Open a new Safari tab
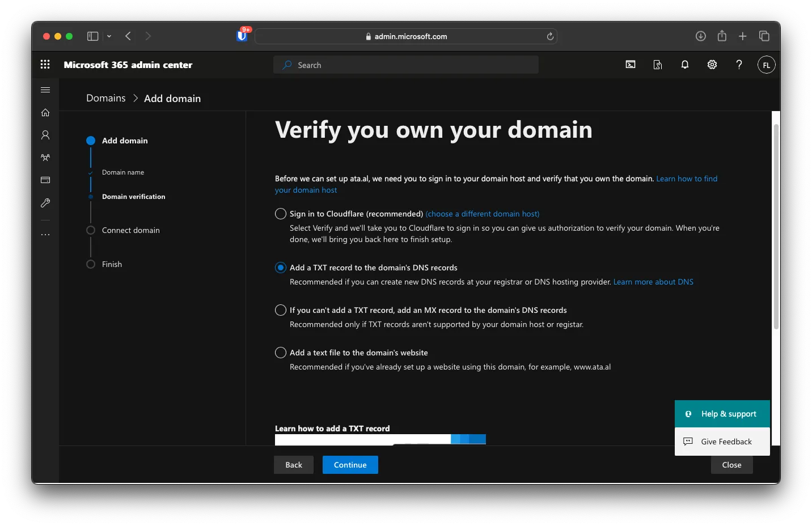Screen dimensions: 812x526 pyautogui.click(x=743, y=36)
